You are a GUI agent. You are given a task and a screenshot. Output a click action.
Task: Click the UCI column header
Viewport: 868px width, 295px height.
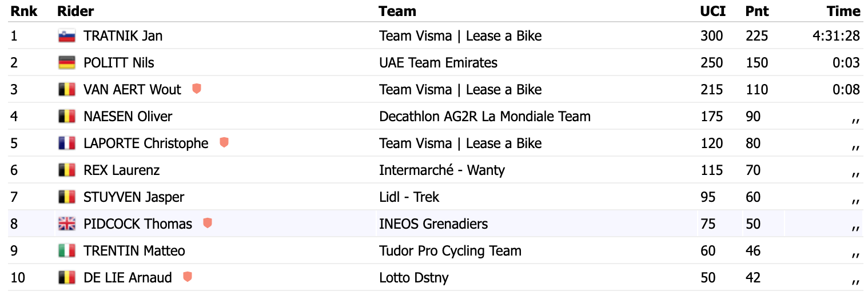[x=712, y=11]
